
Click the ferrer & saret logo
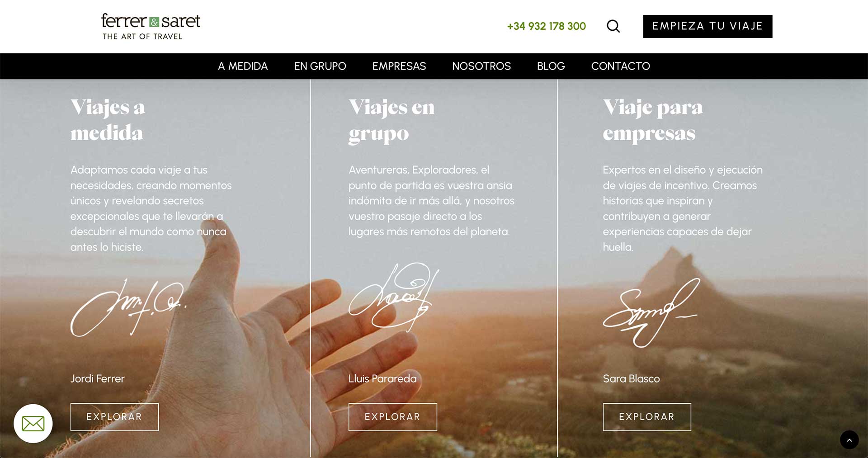151,26
